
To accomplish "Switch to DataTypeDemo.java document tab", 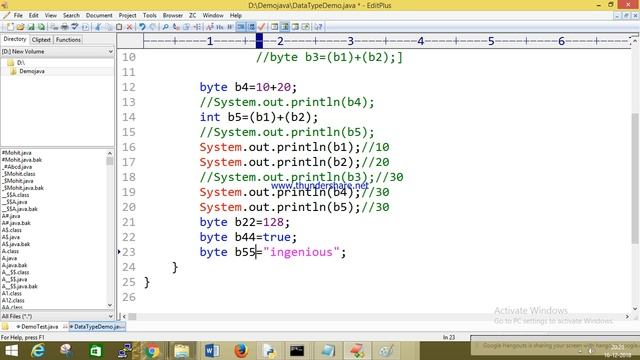I will pos(97,327).
